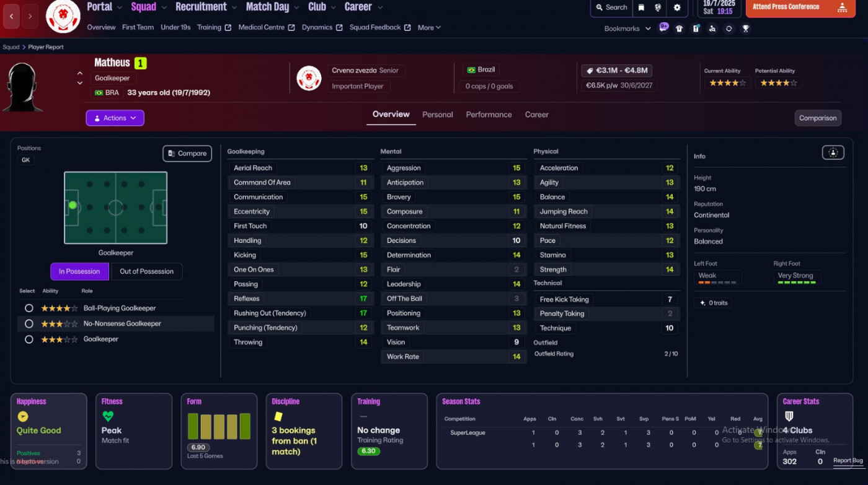
Task: Click the trophy icon in shortcuts bar
Action: pyautogui.click(x=745, y=28)
